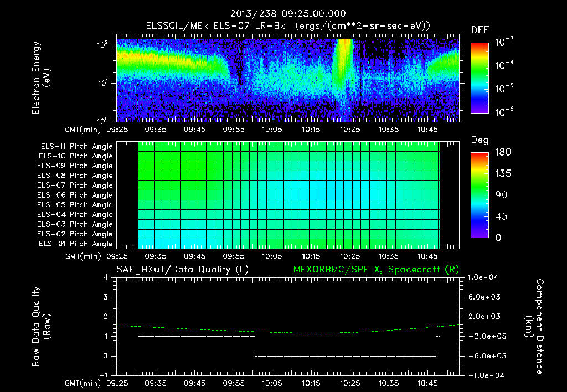Click the Electron Energy axis label
567x392 pixels.
pyautogui.click(x=41, y=78)
